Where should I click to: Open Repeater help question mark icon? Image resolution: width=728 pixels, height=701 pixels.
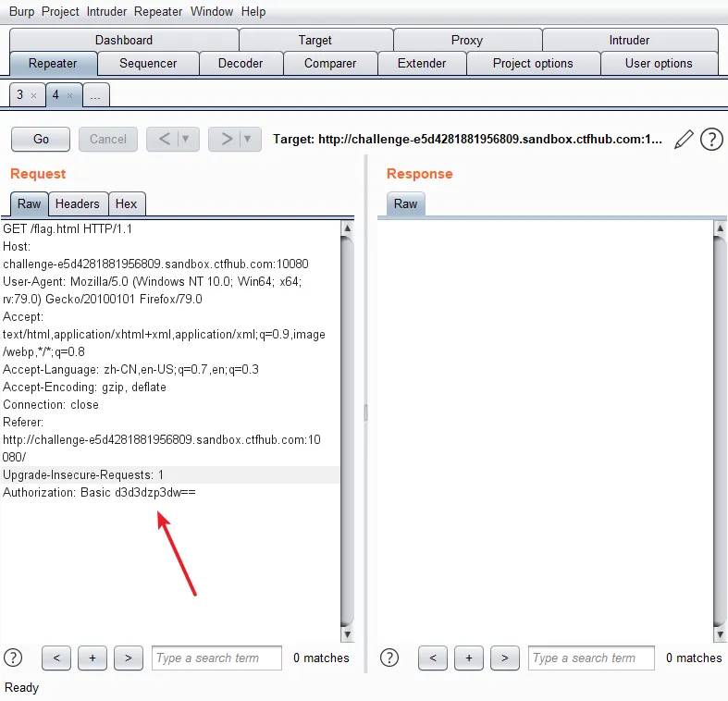(x=711, y=140)
